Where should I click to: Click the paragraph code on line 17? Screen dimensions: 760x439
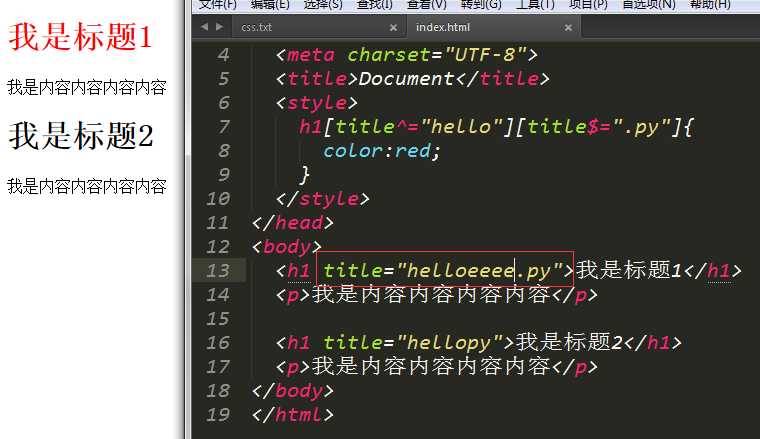click(x=436, y=367)
